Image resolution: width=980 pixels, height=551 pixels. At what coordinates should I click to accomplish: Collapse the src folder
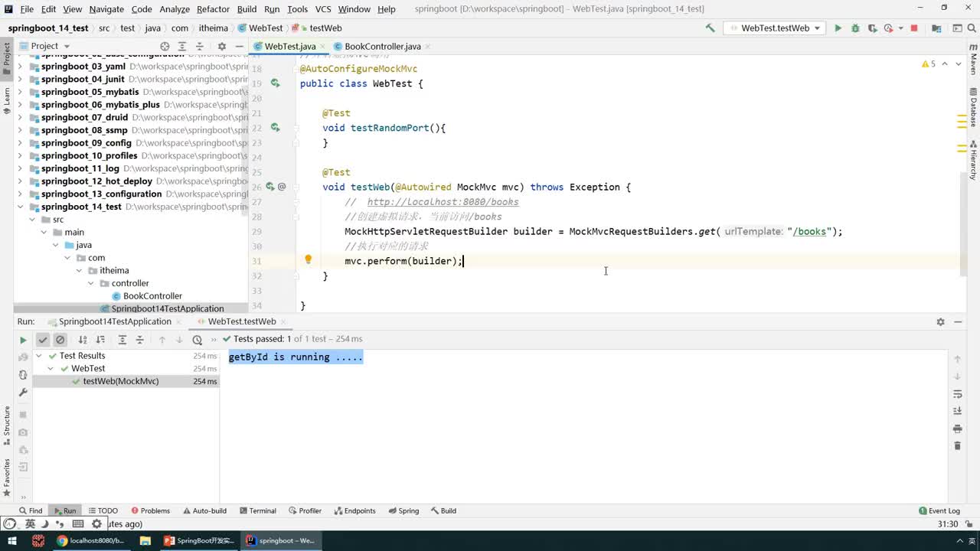[33, 220]
